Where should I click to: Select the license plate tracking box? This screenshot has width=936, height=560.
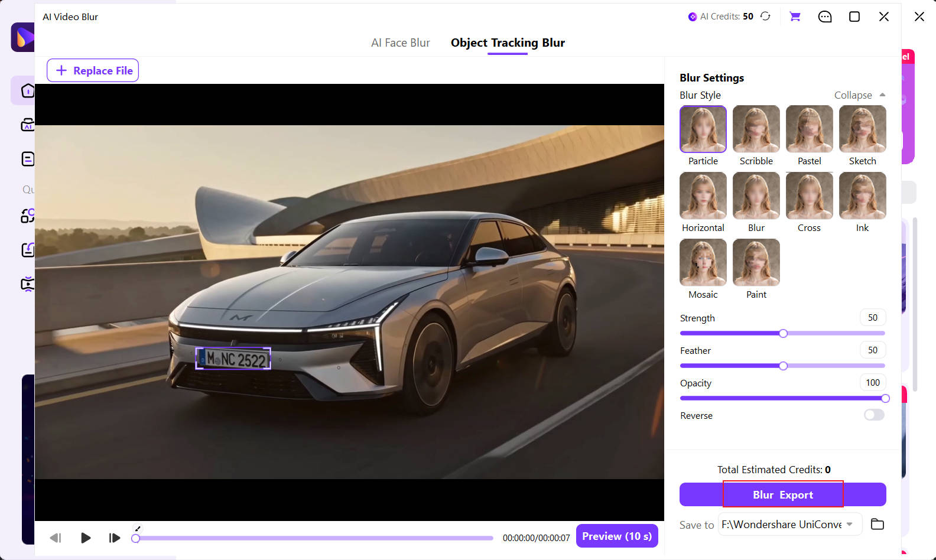[233, 359]
